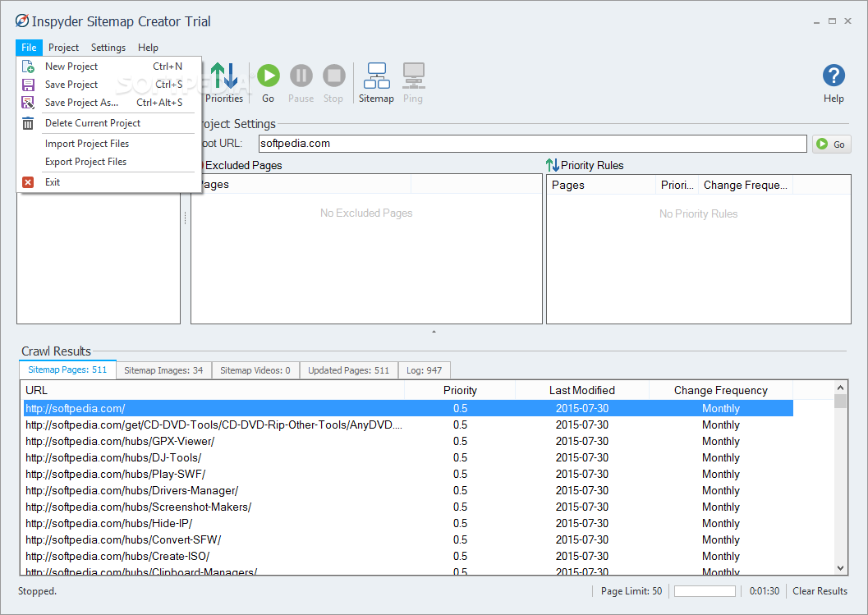This screenshot has height=615, width=868.
Task: Click the crawl results scrollbar up arrow
Action: pyautogui.click(x=840, y=388)
